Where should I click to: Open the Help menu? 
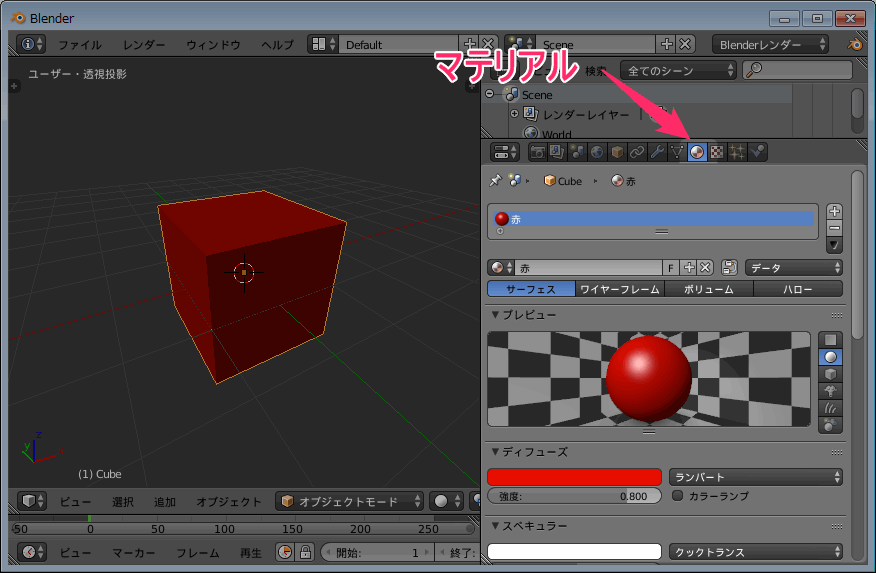point(277,45)
